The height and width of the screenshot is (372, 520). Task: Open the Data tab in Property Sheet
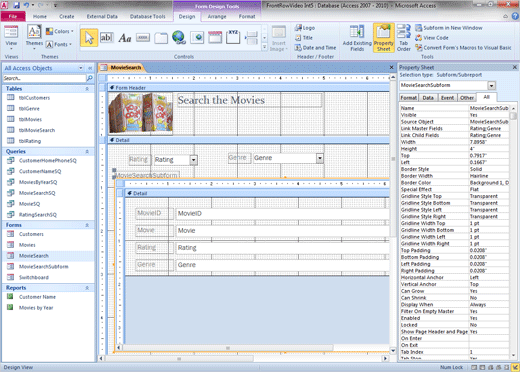[x=428, y=98]
